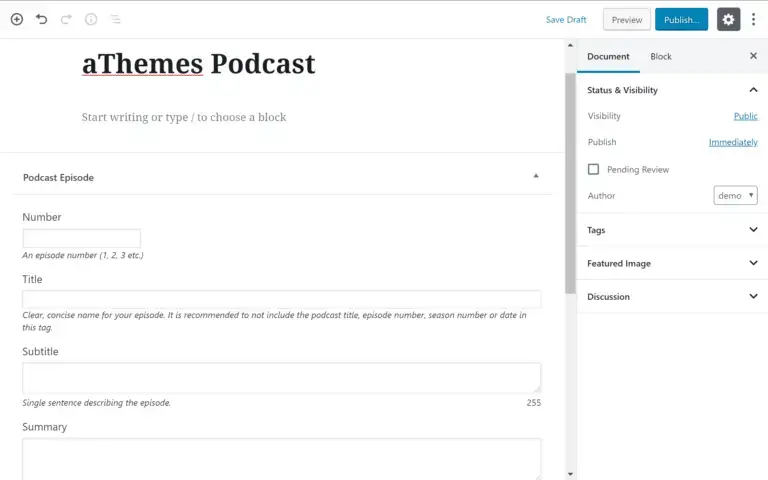Click into the Subtitle text area
The image size is (768, 480).
pyautogui.click(x=281, y=378)
